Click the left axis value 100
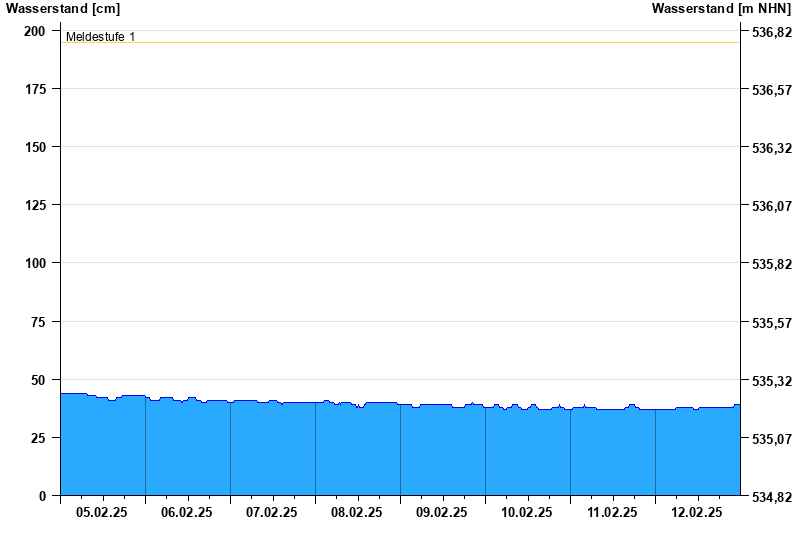This screenshot has width=800, height=550. 35,263
